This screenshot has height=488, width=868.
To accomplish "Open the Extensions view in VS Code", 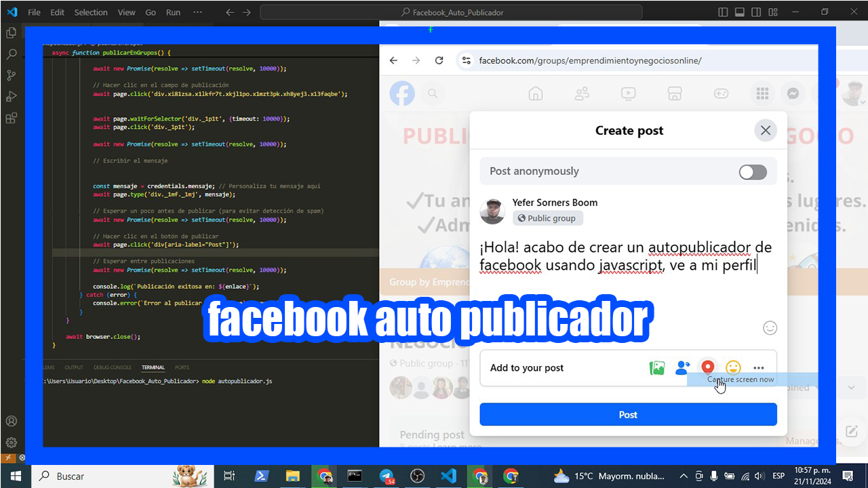I will pyautogui.click(x=11, y=118).
